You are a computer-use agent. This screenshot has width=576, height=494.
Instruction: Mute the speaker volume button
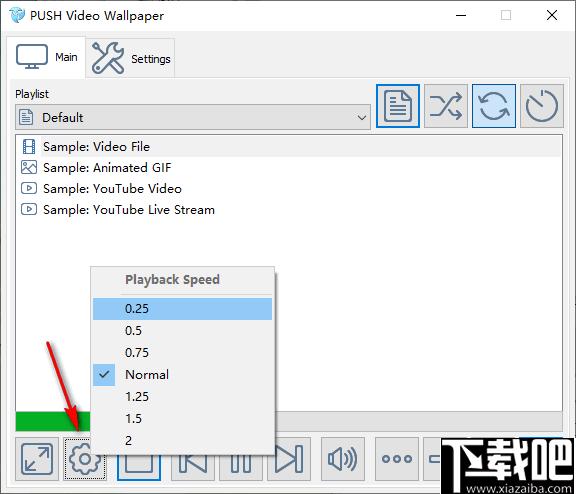click(343, 459)
